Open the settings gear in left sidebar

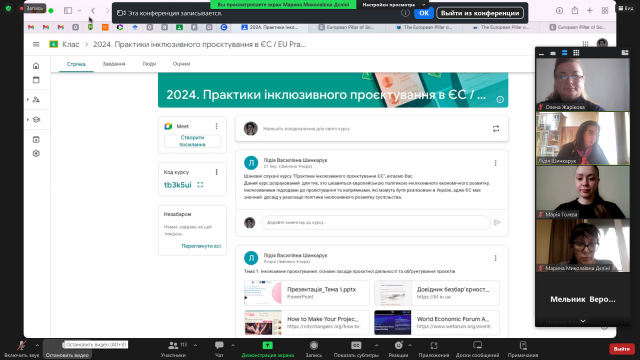(36, 154)
